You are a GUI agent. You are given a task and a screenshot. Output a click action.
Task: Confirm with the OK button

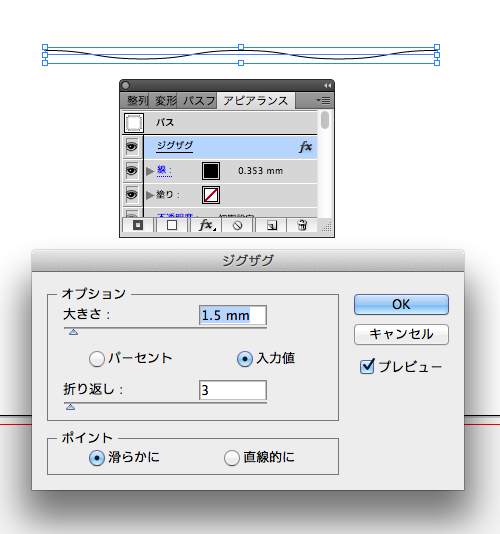pos(401,304)
